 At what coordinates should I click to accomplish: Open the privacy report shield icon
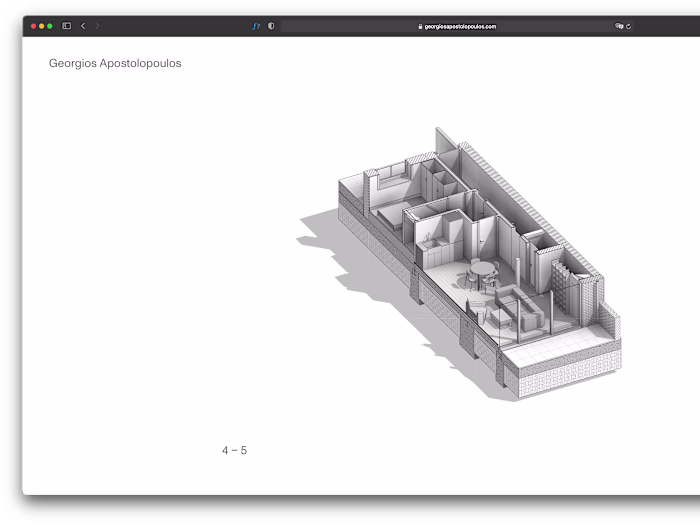click(x=271, y=26)
